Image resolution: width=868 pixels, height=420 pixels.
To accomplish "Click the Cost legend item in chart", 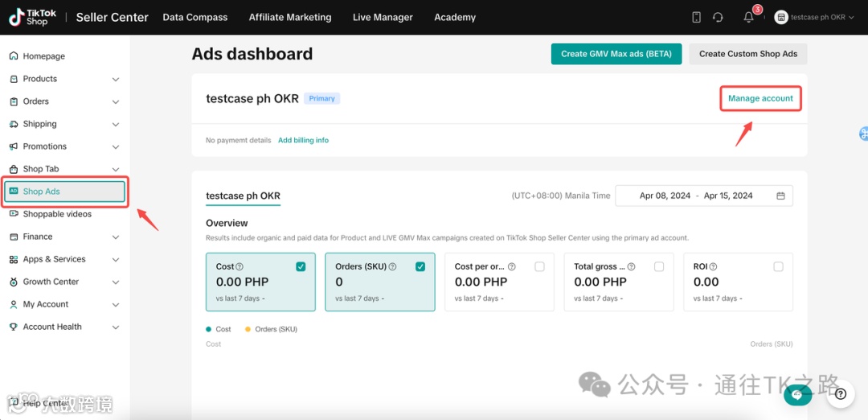I will (x=218, y=329).
